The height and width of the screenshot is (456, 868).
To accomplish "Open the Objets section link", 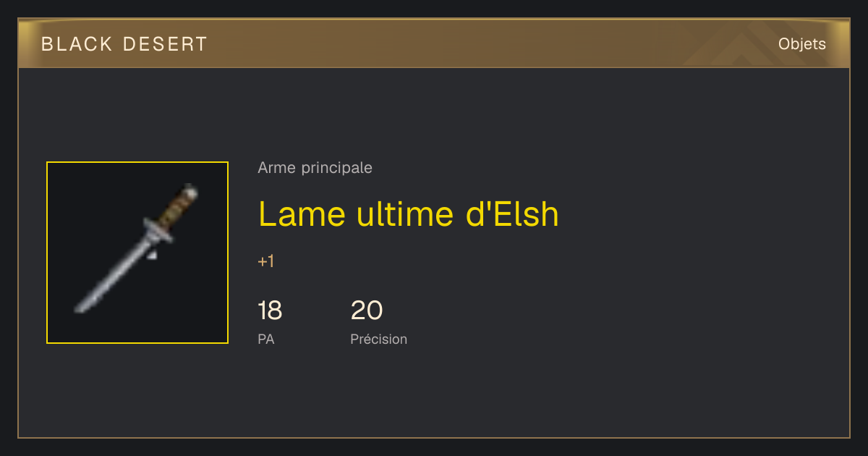I will coord(801,44).
